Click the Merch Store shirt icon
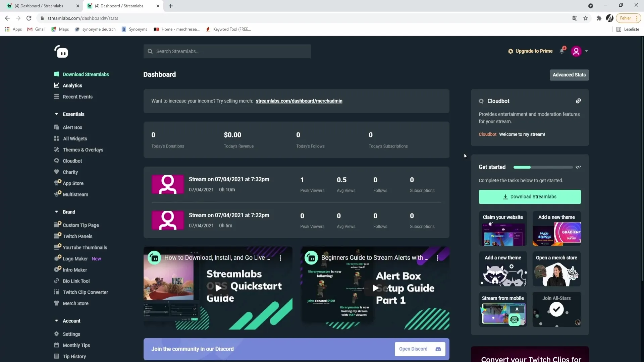 click(x=57, y=303)
